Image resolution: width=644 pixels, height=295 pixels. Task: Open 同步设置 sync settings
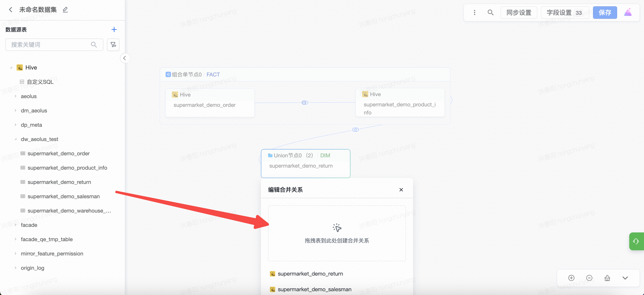(x=519, y=13)
